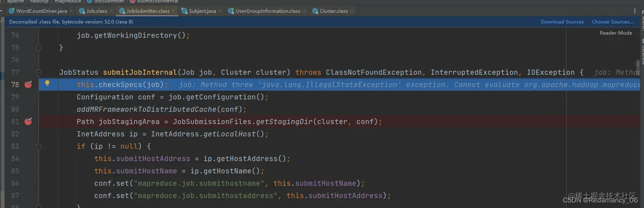Click the submitJobInternal method name
The image size is (644, 208).
point(140,72)
